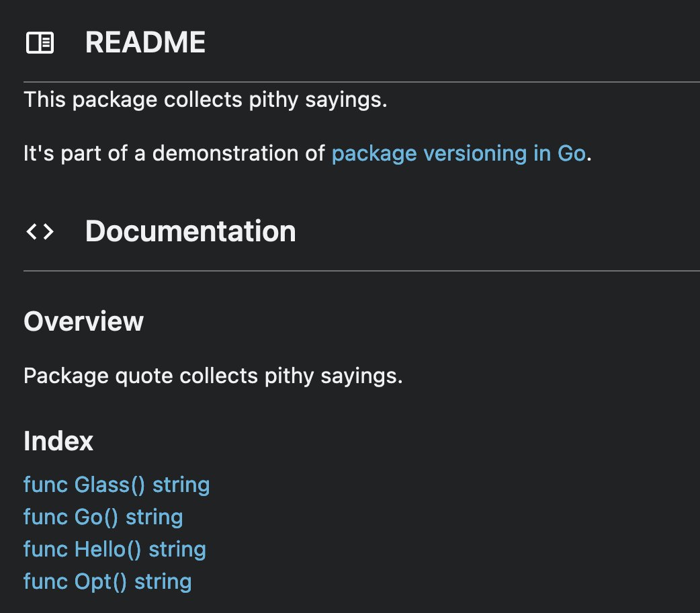Click the divider line below Documentation heading
The width and height of the screenshot is (700, 613).
[361, 271]
